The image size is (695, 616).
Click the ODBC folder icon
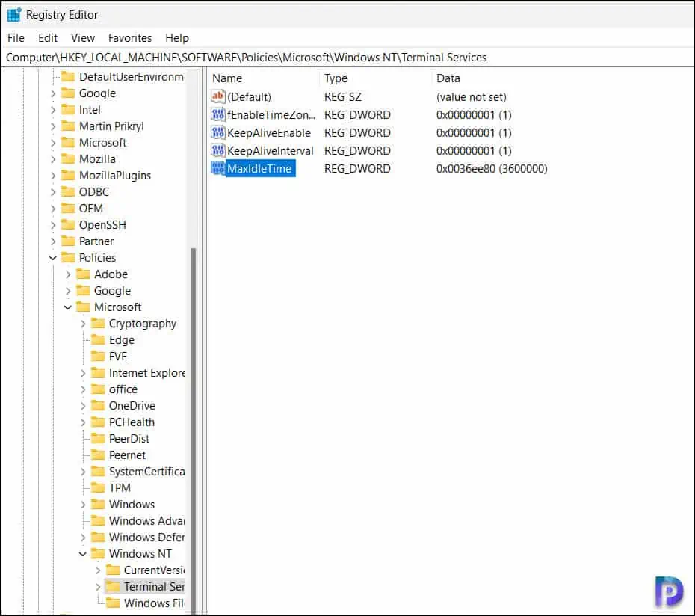point(68,191)
